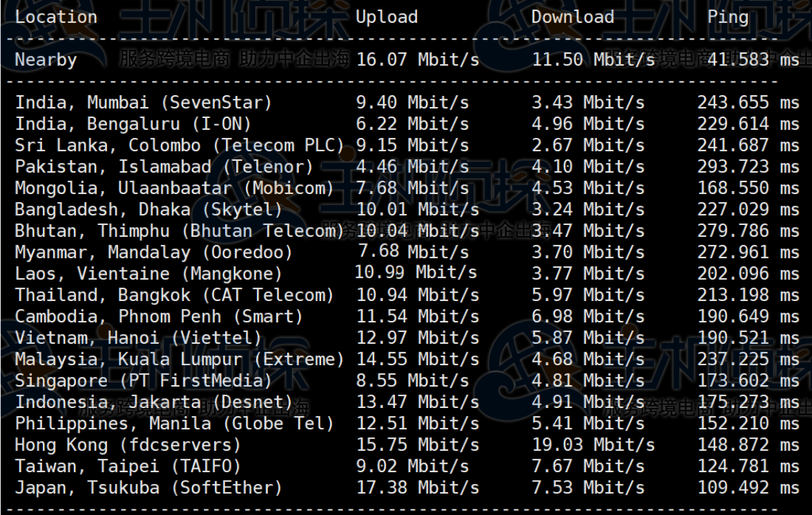Click Bangkok ping 213.198 ms
The image size is (812, 515).
pyautogui.click(x=749, y=295)
